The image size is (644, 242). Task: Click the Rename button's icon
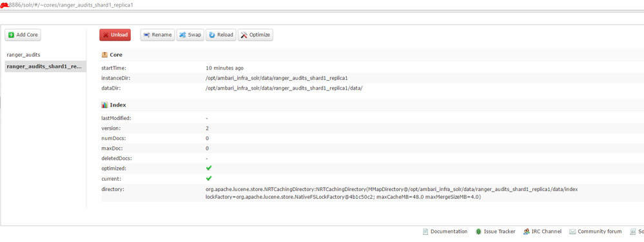(147, 35)
